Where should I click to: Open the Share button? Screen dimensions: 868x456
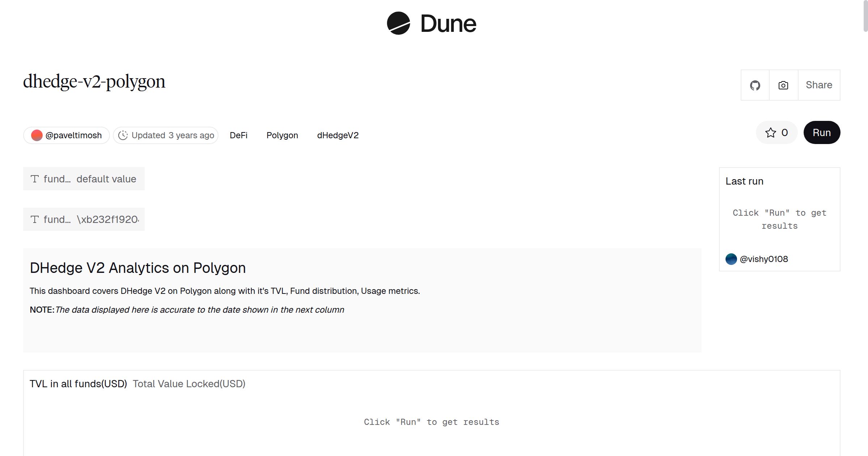[819, 85]
